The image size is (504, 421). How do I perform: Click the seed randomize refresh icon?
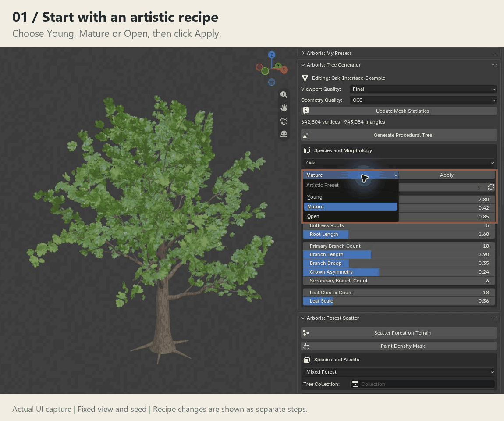(x=491, y=187)
